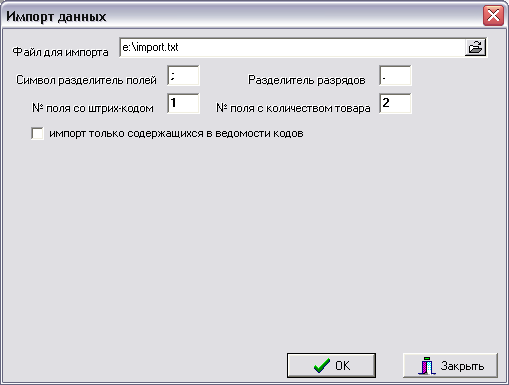The width and height of the screenshot is (509, 385).
Task: Click the Разделитель разрядов label
Action: click(307, 80)
